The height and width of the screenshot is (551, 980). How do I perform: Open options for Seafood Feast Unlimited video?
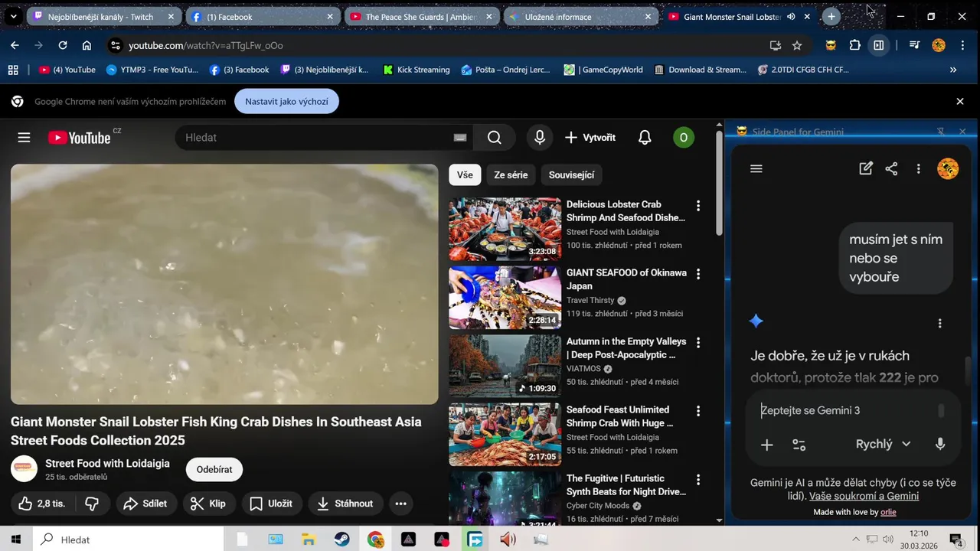(697, 411)
